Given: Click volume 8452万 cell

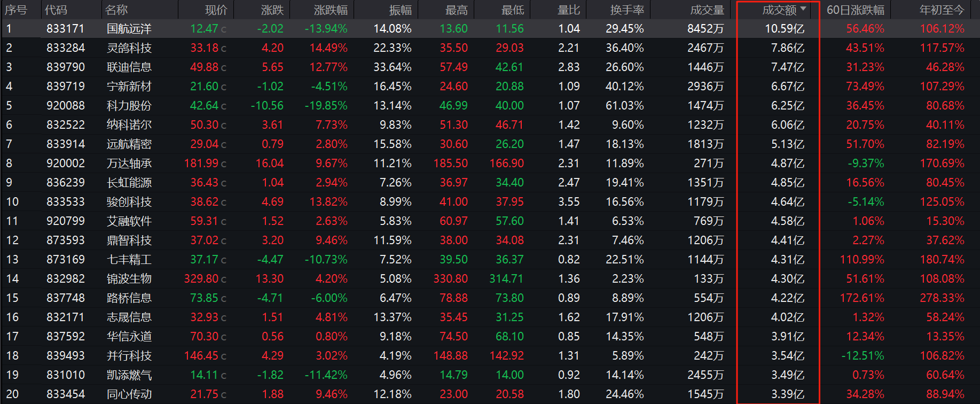Looking at the screenshot, I should click(706, 29).
